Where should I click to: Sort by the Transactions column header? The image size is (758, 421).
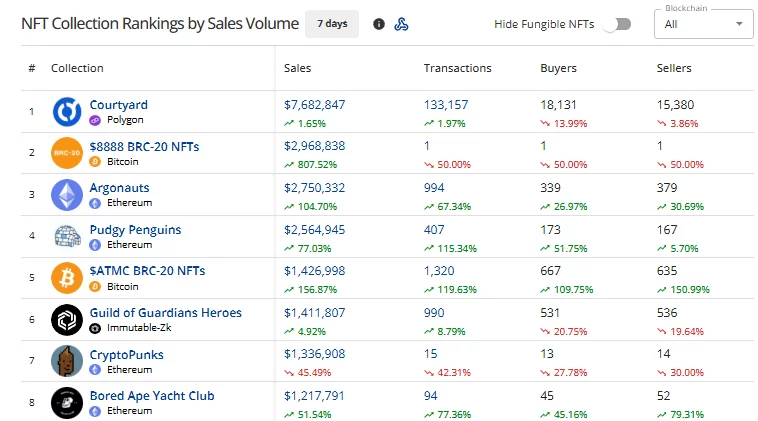pos(457,68)
